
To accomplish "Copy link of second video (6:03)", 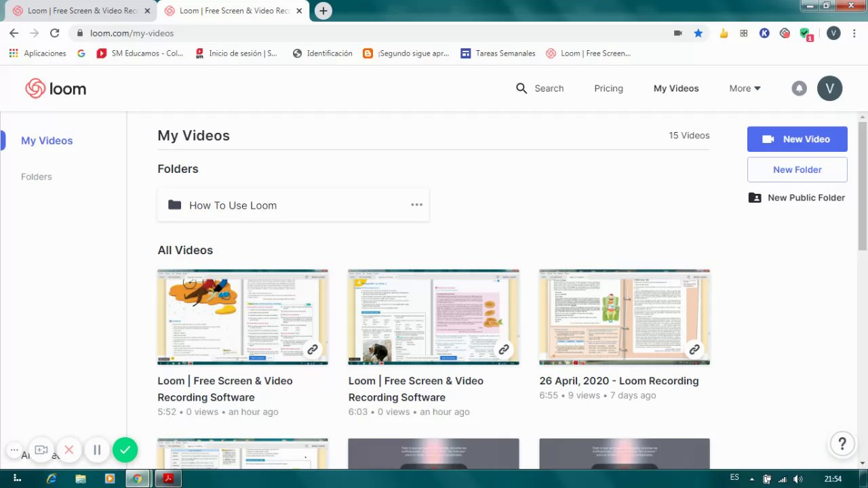I will point(504,350).
